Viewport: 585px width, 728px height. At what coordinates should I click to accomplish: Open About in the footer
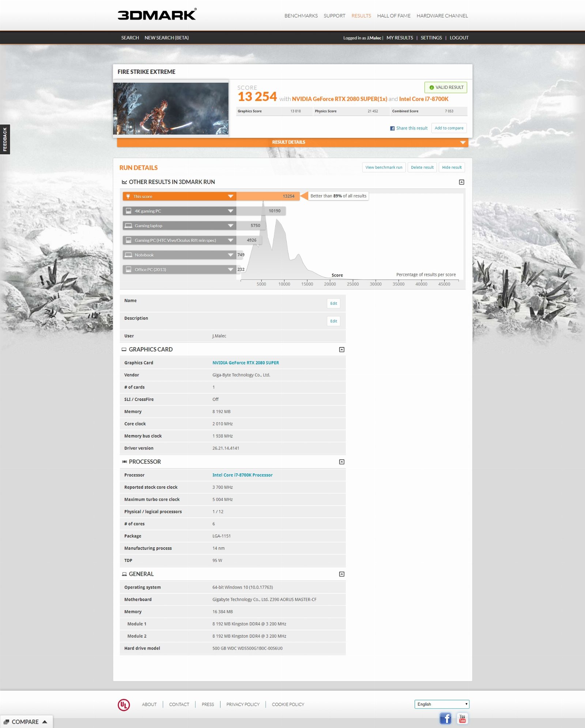149,704
